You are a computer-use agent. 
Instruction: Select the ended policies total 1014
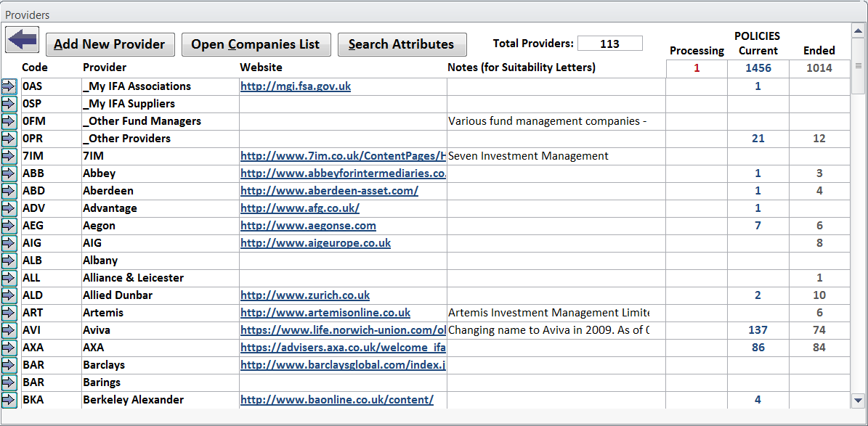[819, 69]
